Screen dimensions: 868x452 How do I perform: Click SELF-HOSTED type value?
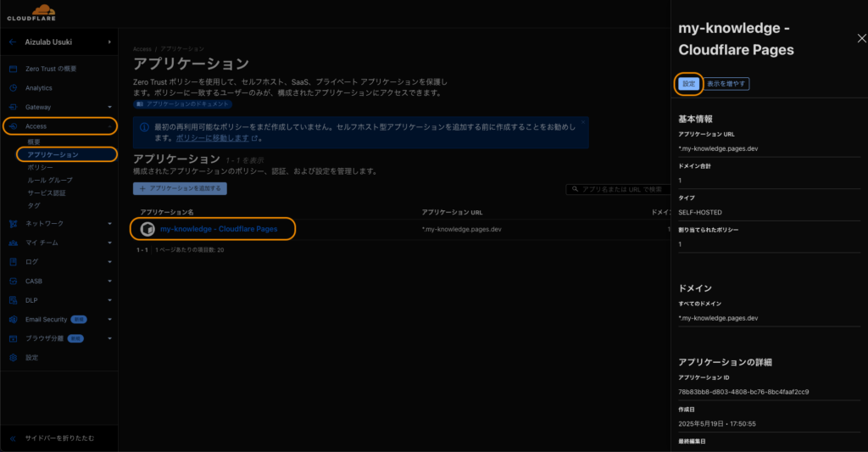pos(700,212)
